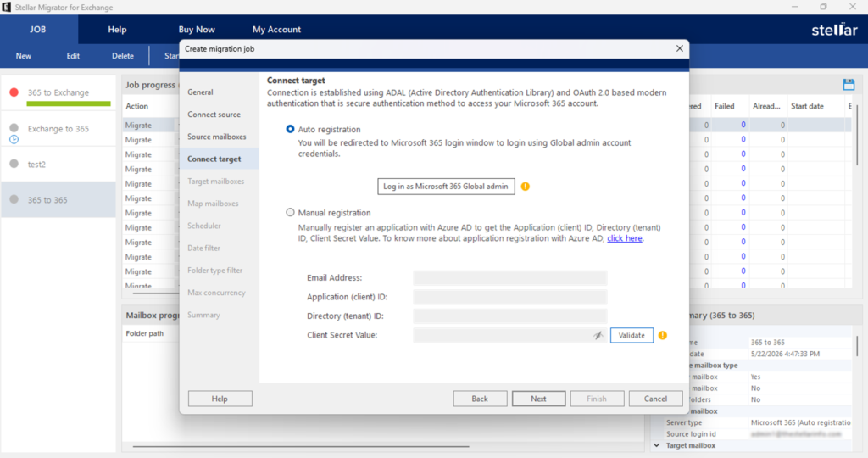Click the yellow info icon beside Log in button
The image size is (868, 458).
tap(526, 187)
